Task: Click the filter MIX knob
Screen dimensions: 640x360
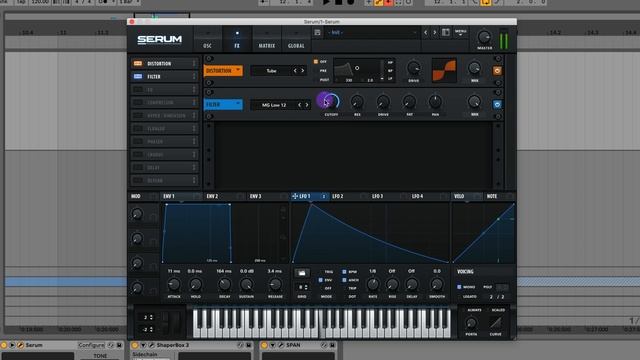Action: (474, 102)
